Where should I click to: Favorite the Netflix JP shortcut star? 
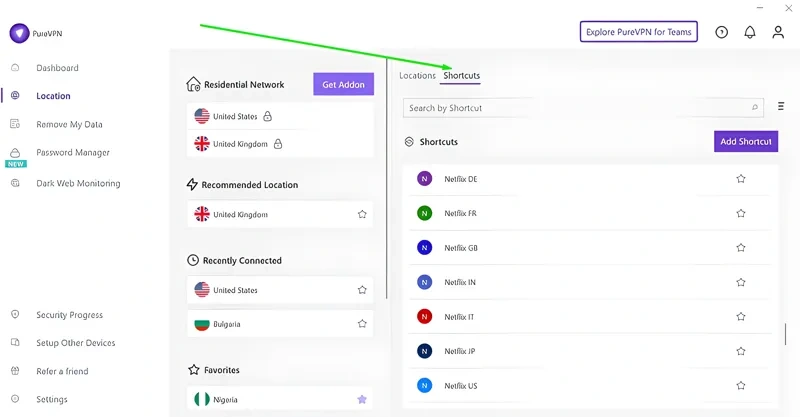click(x=741, y=351)
